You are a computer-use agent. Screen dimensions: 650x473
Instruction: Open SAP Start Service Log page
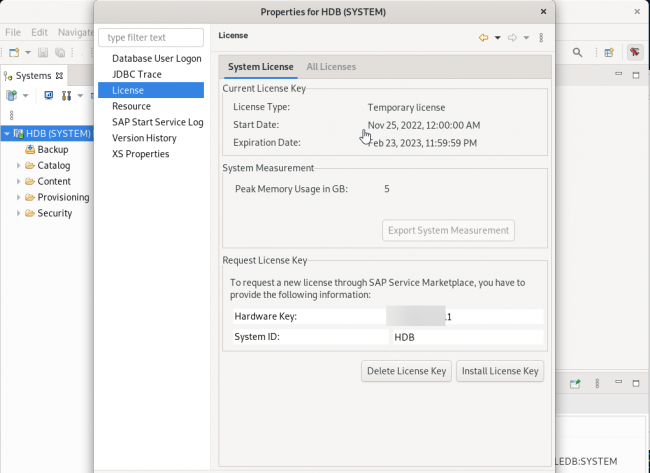[158, 122]
